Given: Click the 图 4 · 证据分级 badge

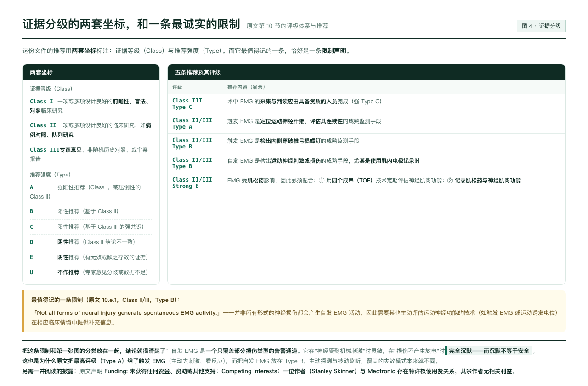Looking at the screenshot, I should 541,26.
